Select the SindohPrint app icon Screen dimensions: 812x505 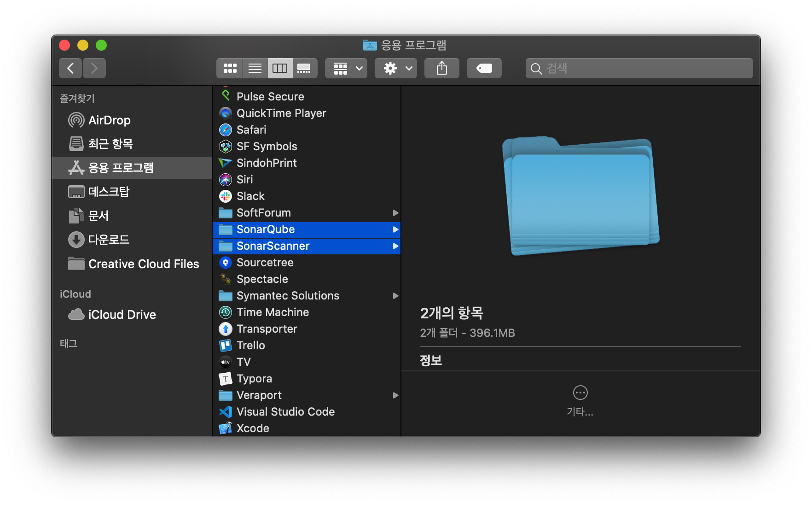pyautogui.click(x=226, y=163)
